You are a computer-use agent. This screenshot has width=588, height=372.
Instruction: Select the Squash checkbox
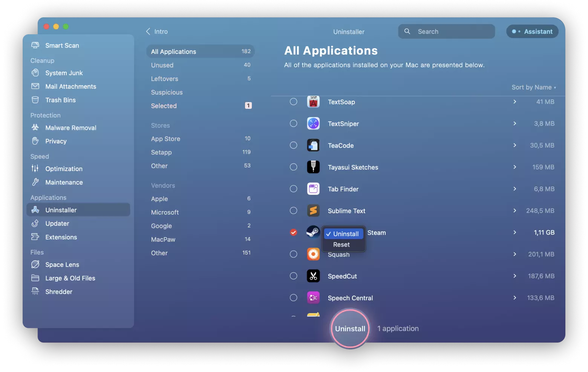(294, 254)
